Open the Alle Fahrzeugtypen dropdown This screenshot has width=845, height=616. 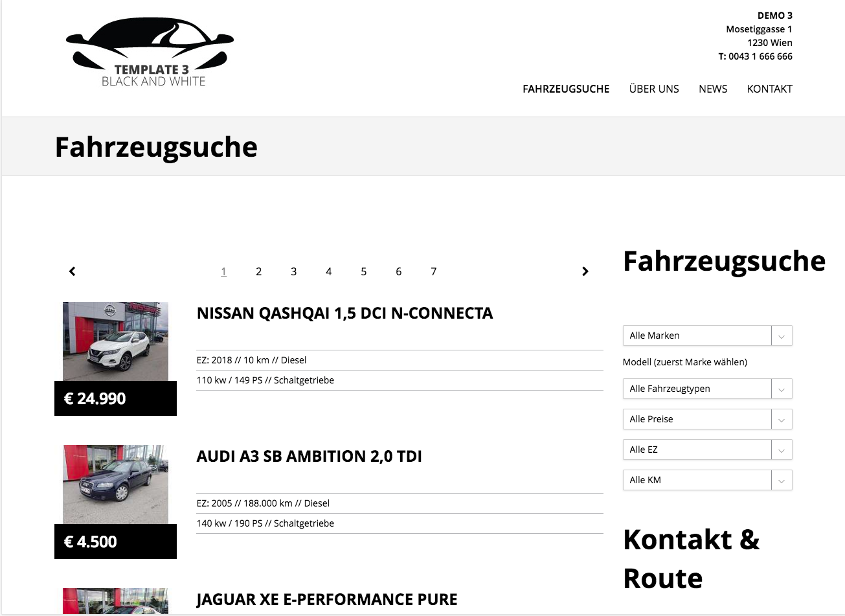click(707, 389)
